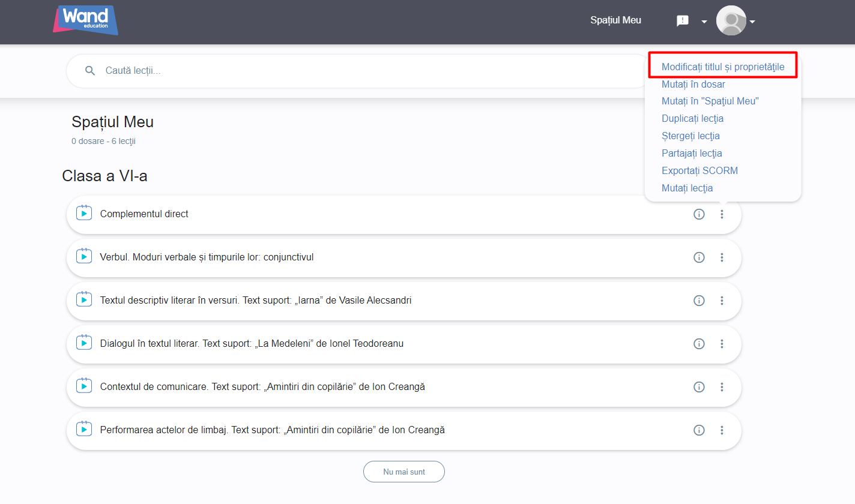Expand the dropdown arrow beside feedback icon

pyautogui.click(x=704, y=22)
